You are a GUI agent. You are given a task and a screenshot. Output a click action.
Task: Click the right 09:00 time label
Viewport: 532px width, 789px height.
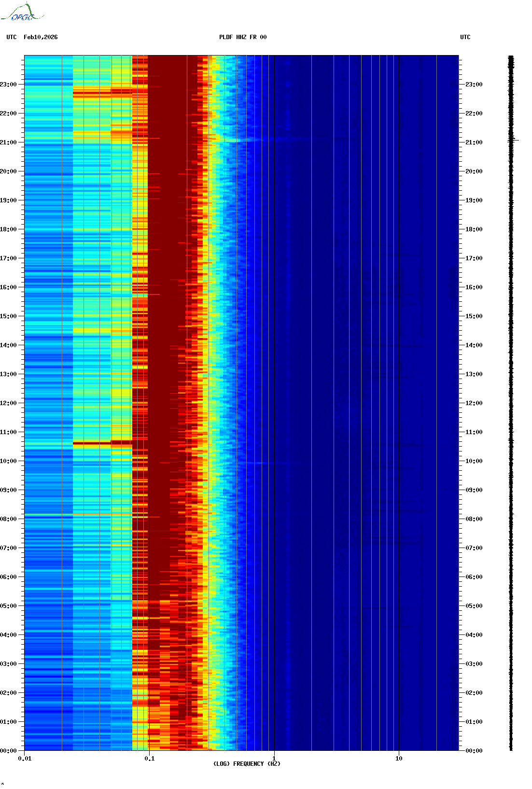pos(474,490)
